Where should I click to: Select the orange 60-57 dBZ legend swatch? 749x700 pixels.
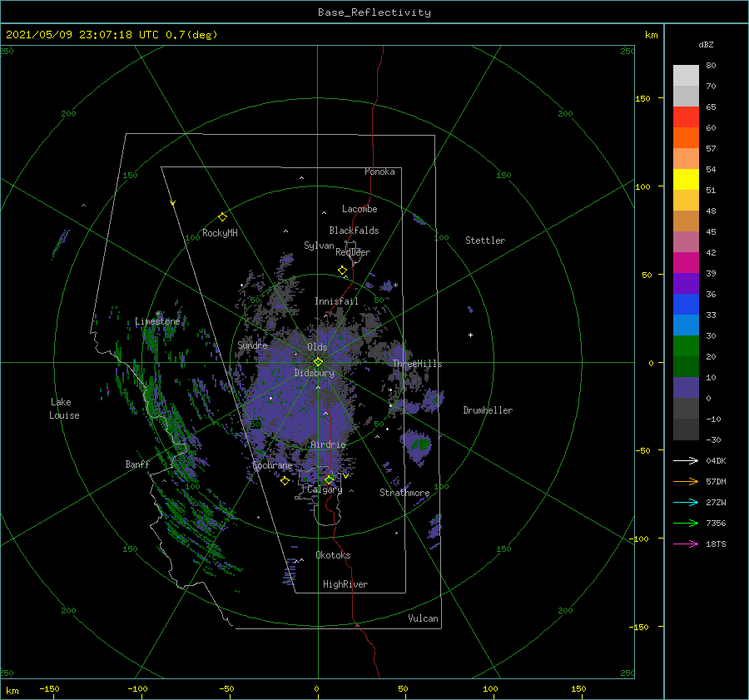(686, 138)
